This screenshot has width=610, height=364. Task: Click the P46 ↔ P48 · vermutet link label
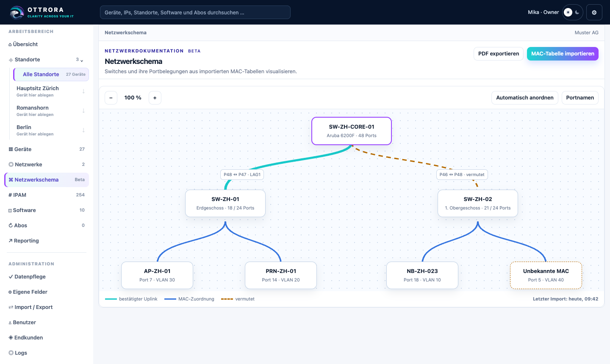462,175
